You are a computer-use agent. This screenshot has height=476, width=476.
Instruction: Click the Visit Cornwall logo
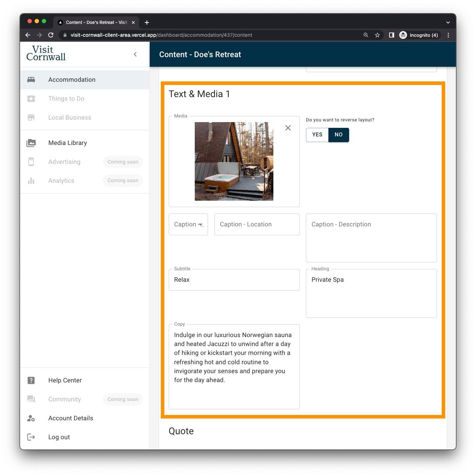[x=46, y=53]
